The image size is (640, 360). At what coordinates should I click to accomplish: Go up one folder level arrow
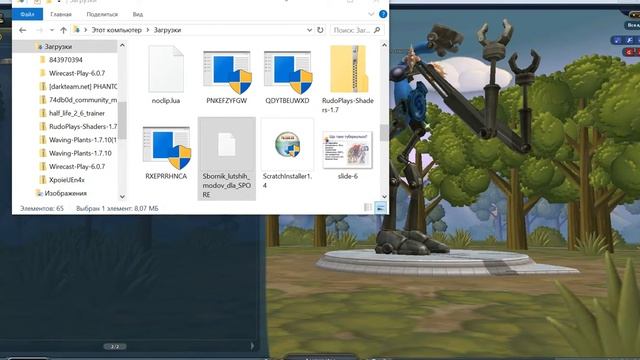coord(63,30)
